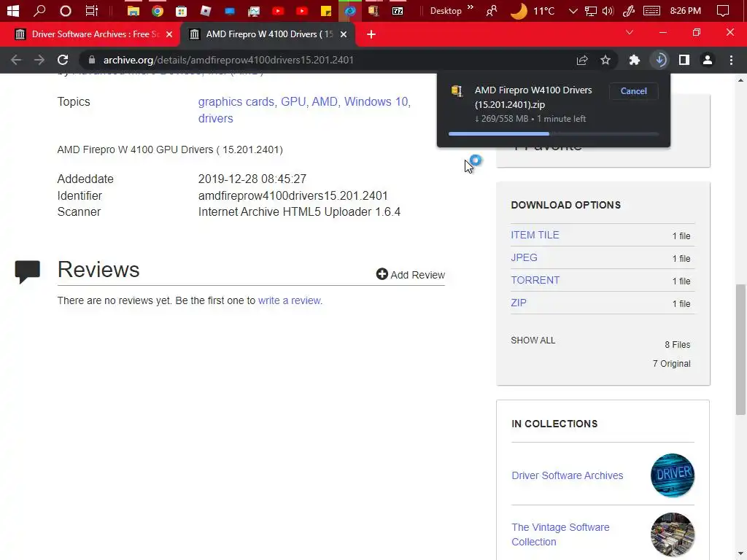Open Task View in the taskbar
The image size is (747, 560).
[91, 10]
